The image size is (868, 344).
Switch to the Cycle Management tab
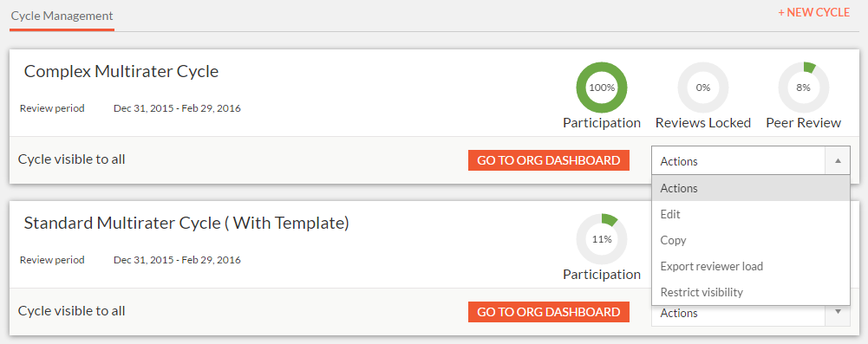[62, 16]
